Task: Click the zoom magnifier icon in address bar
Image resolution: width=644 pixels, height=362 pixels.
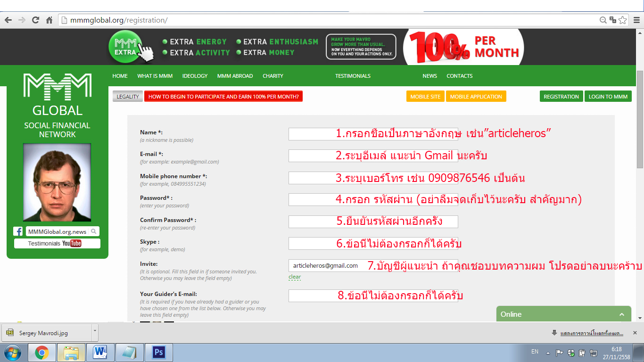Action: tap(603, 20)
